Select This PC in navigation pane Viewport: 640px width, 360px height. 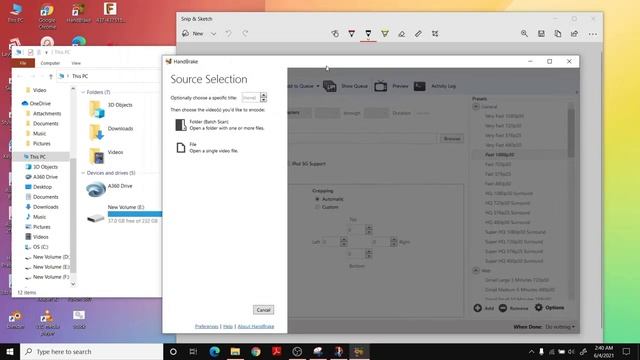(38, 157)
